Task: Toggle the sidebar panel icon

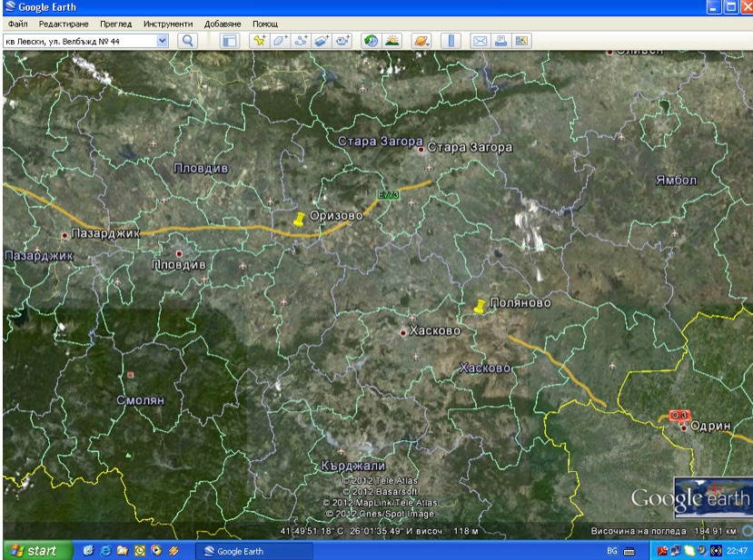Action: (230, 41)
